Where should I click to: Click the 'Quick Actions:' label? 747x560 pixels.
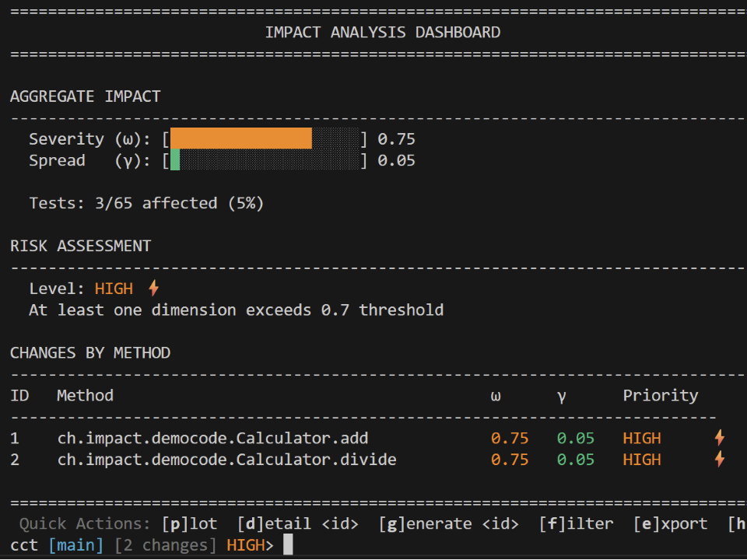click(86, 523)
